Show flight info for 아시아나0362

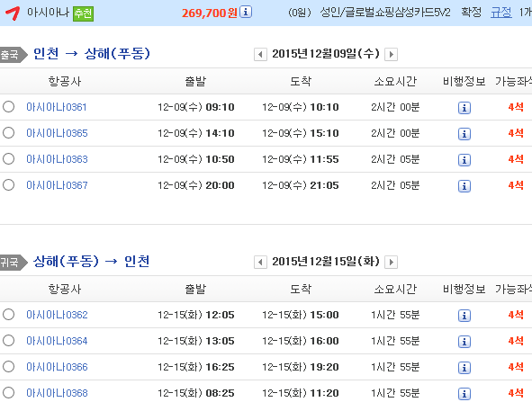464,316
